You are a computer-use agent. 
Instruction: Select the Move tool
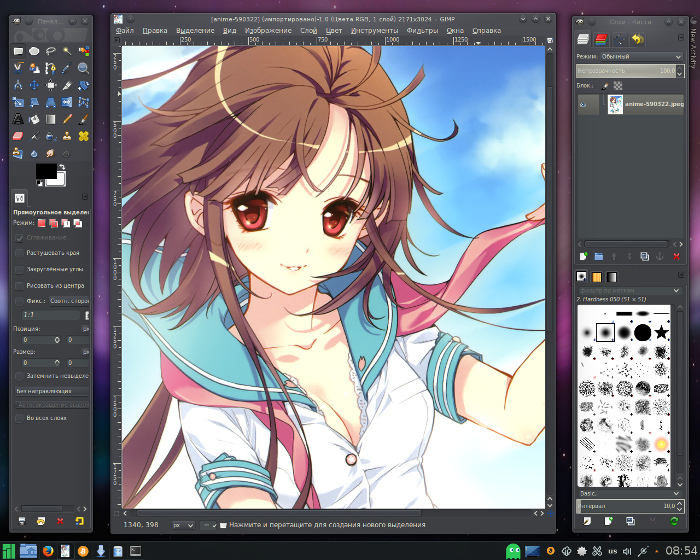pos(34,85)
